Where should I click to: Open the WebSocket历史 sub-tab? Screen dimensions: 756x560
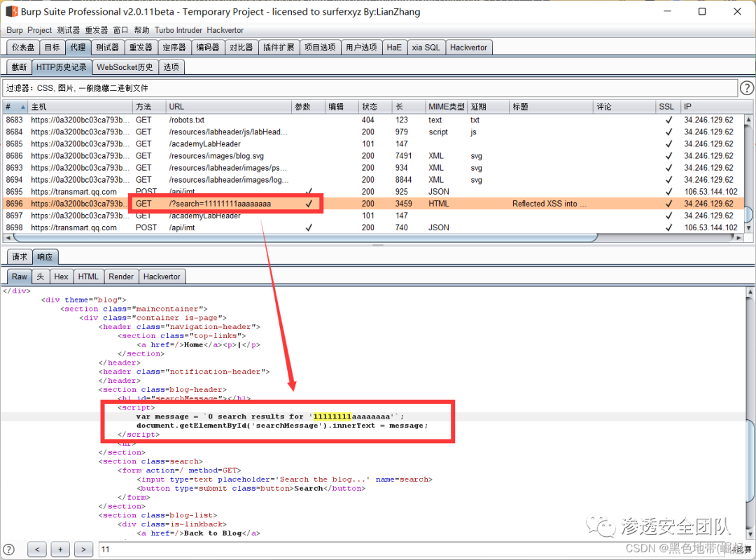point(125,67)
